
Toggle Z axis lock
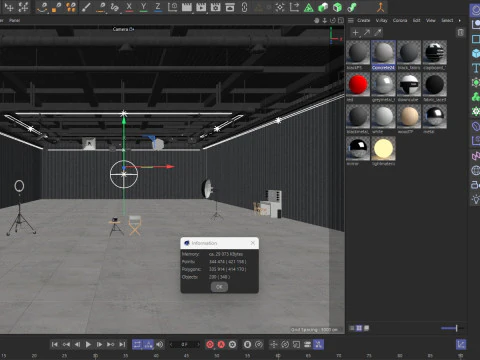pyautogui.click(x=158, y=7)
